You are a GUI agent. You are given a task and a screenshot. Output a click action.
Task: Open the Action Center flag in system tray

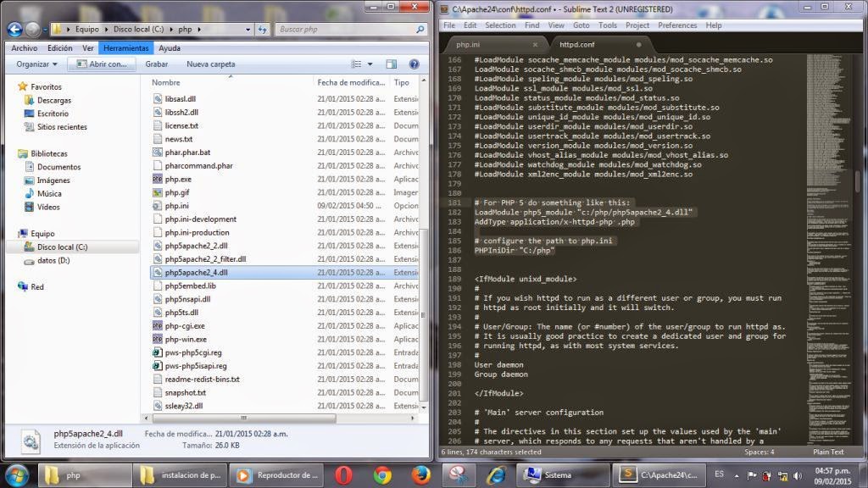(x=752, y=474)
